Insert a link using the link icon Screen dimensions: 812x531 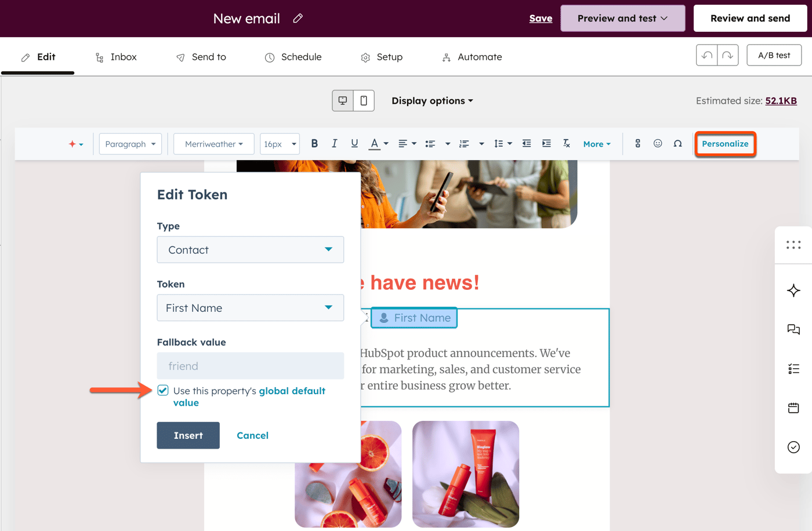[637, 143]
